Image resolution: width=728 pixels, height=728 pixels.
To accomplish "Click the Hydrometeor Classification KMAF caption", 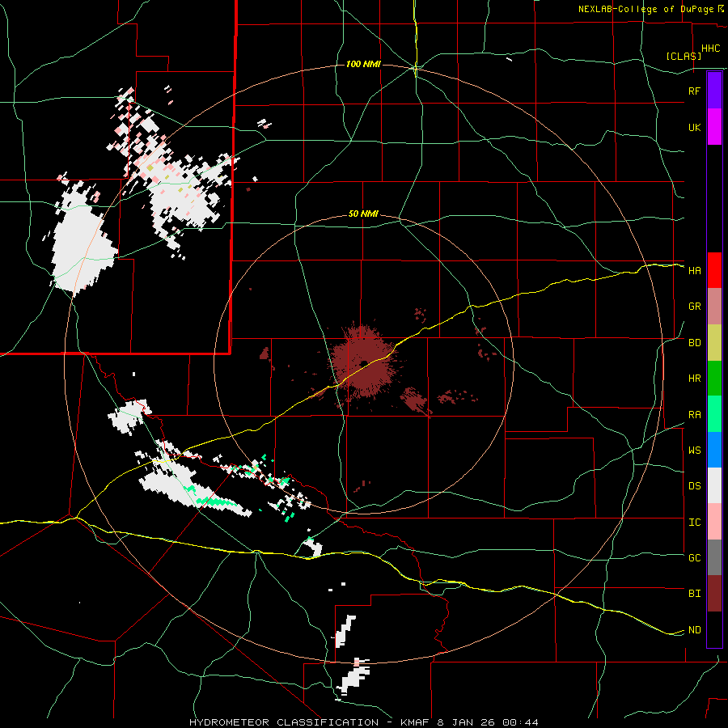I will click(x=363, y=722).
